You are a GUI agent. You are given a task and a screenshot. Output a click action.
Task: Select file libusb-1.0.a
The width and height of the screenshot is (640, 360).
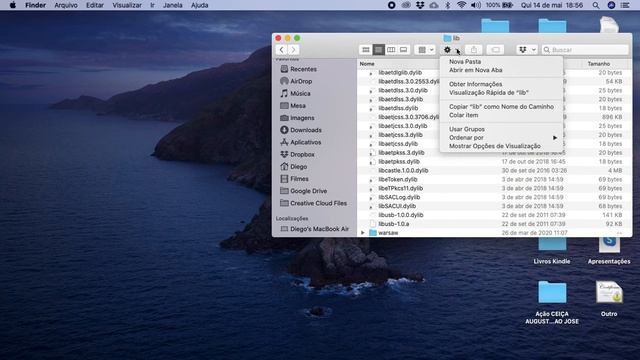tap(393, 224)
